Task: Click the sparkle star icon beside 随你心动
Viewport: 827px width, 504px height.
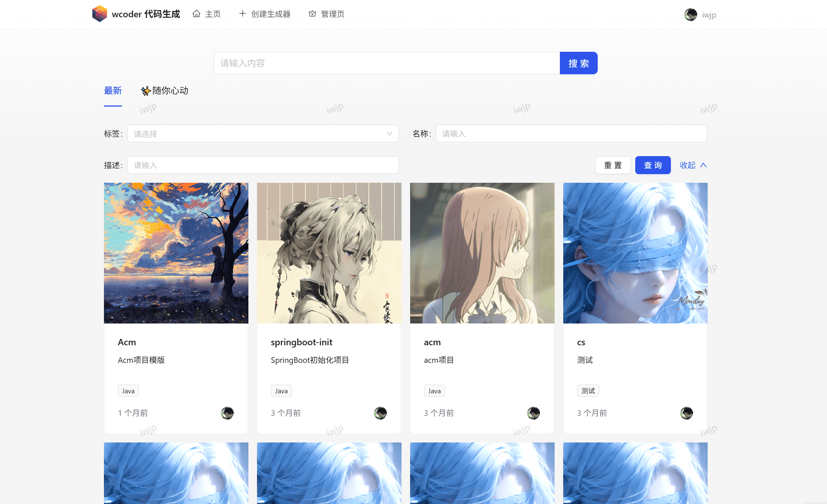Action: pos(146,91)
